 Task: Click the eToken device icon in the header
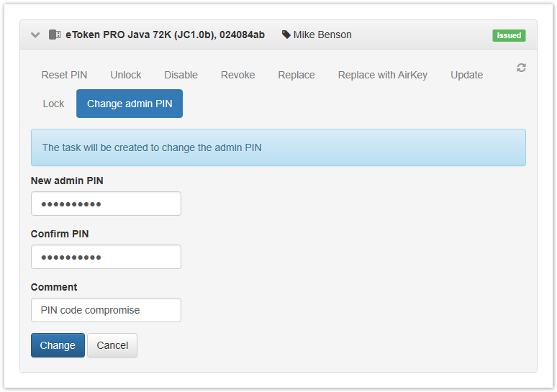coord(55,35)
